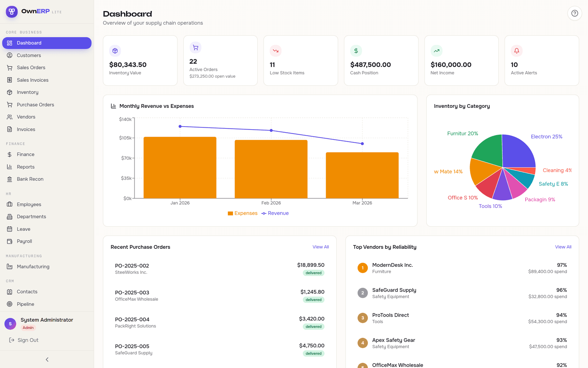The width and height of the screenshot is (588, 368).
Task: Click the $80,343.50 Inventory Value figure
Action: pyautogui.click(x=128, y=65)
